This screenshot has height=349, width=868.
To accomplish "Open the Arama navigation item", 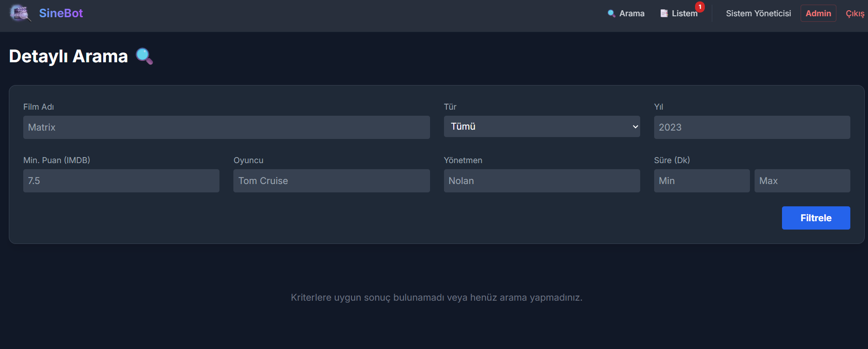I will pos(631,13).
